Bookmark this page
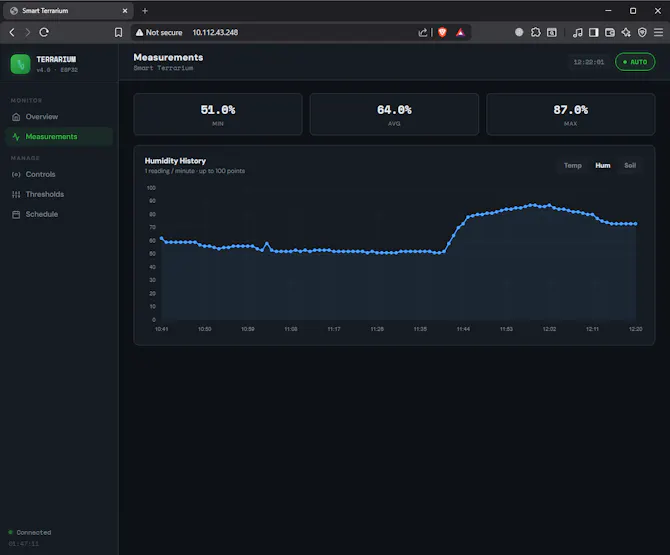The height and width of the screenshot is (555, 670). (118, 32)
